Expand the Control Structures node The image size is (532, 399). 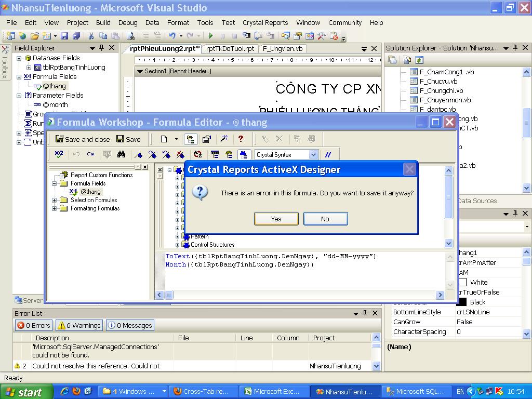point(178,245)
